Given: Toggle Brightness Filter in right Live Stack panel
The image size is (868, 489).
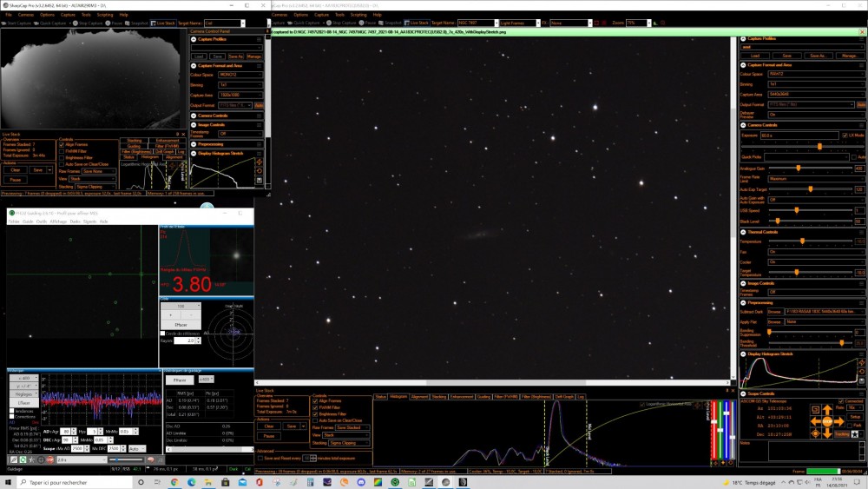Looking at the screenshot, I should [x=315, y=413].
